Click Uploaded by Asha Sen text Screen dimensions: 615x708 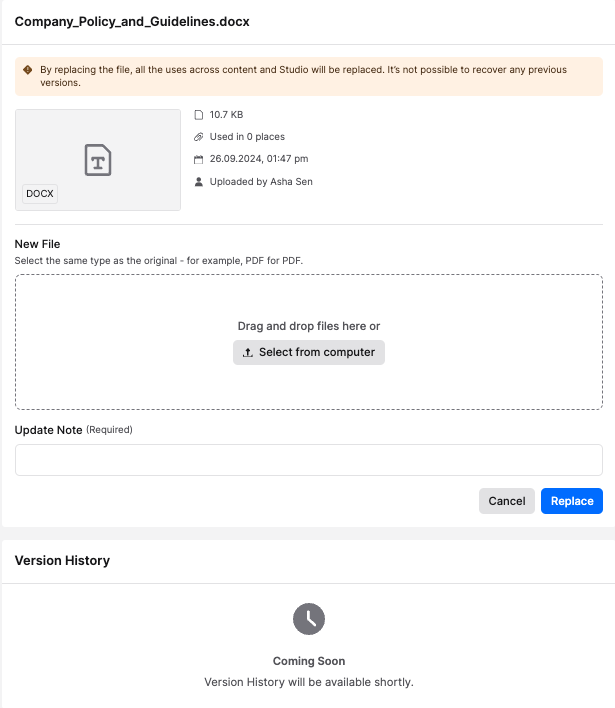pyautogui.click(x=261, y=182)
